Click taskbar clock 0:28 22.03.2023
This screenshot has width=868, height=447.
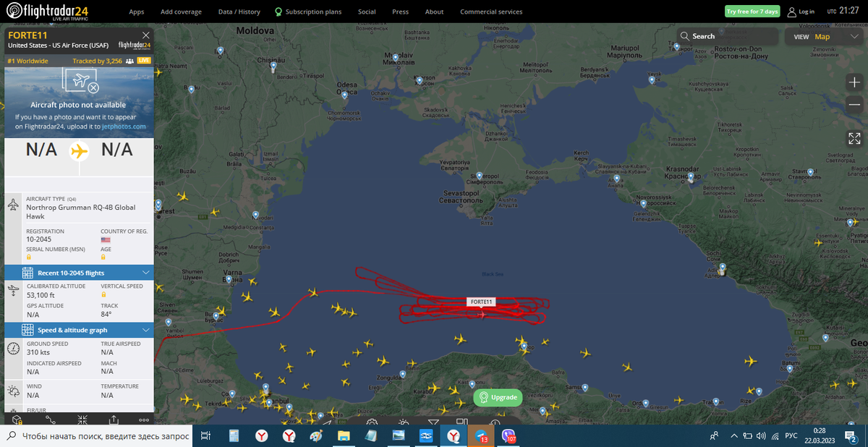click(x=819, y=435)
